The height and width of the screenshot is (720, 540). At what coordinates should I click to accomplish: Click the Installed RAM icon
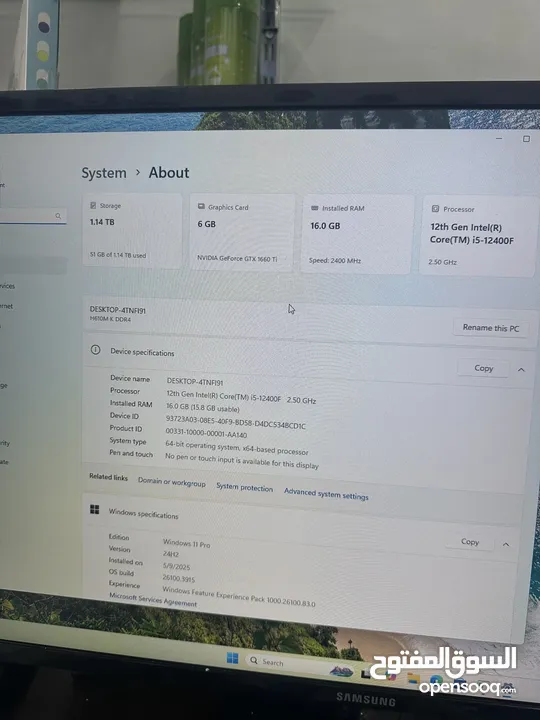point(315,208)
